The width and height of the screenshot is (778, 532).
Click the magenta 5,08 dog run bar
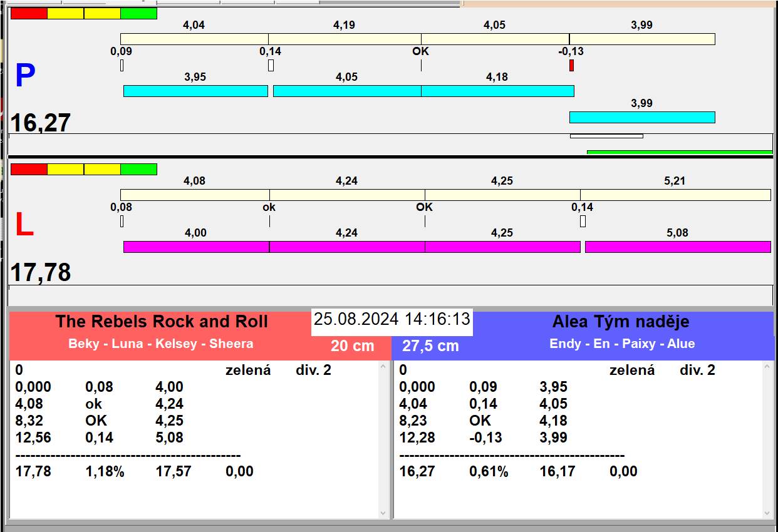click(x=677, y=247)
